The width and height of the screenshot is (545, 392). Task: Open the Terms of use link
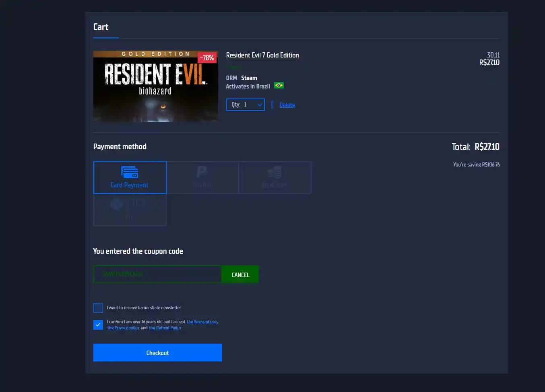point(202,322)
